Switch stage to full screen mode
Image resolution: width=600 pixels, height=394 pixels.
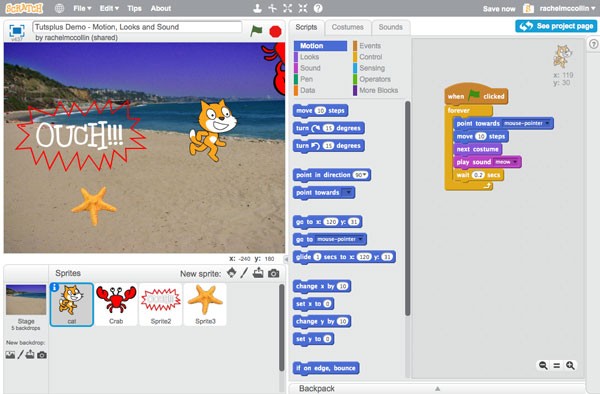pos(17,31)
